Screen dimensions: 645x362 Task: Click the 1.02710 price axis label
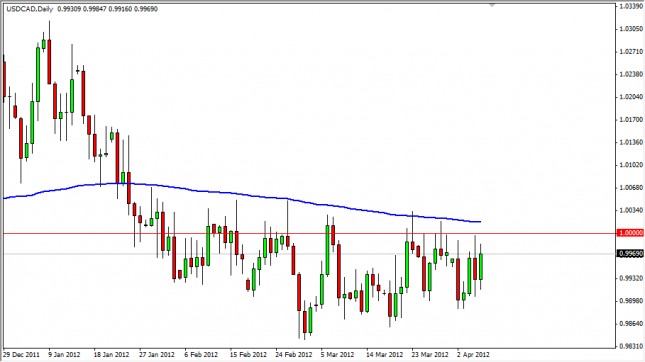(x=631, y=51)
